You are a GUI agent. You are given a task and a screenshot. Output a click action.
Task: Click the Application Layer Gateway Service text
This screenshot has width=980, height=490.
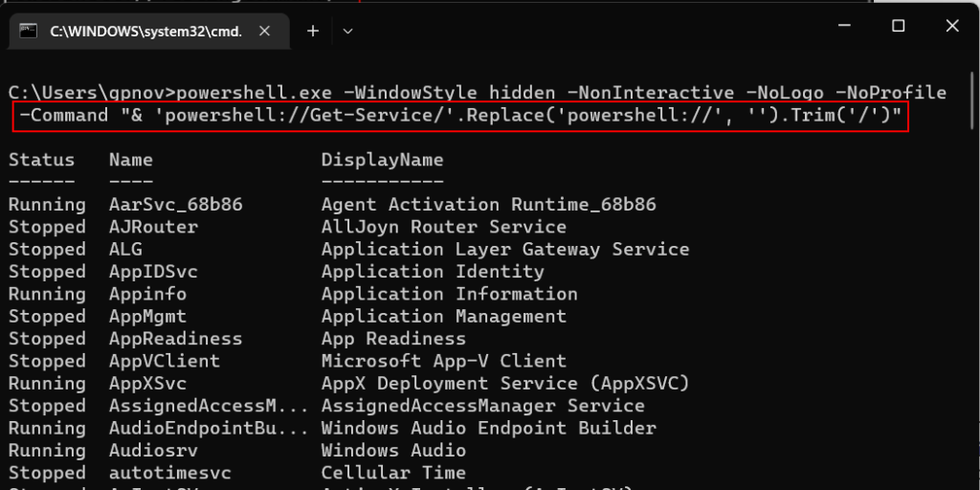(504, 249)
